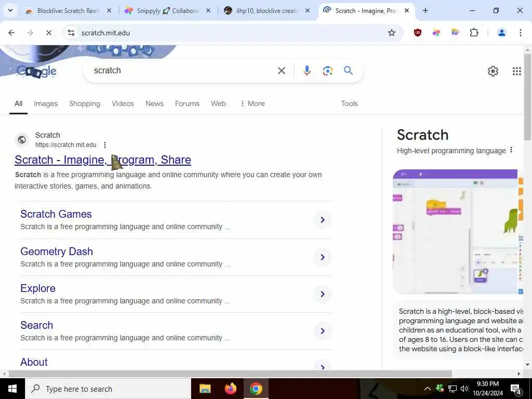Viewport: 532px width, 399px height.
Task: Open the Blocklive extension icon in the toolbar
Action: click(455, 33)
